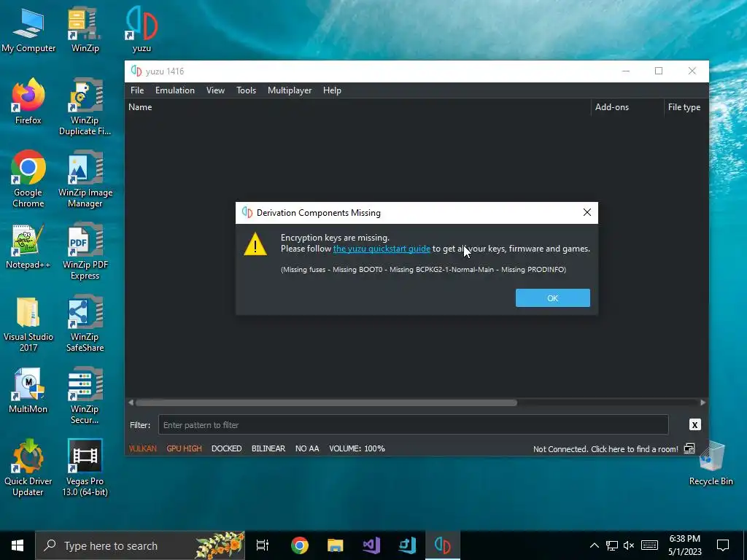Viewport: 747px width, 560px height.
Task: Toggle the GPU HIGH accuracy setting
Action: [184, 448]
